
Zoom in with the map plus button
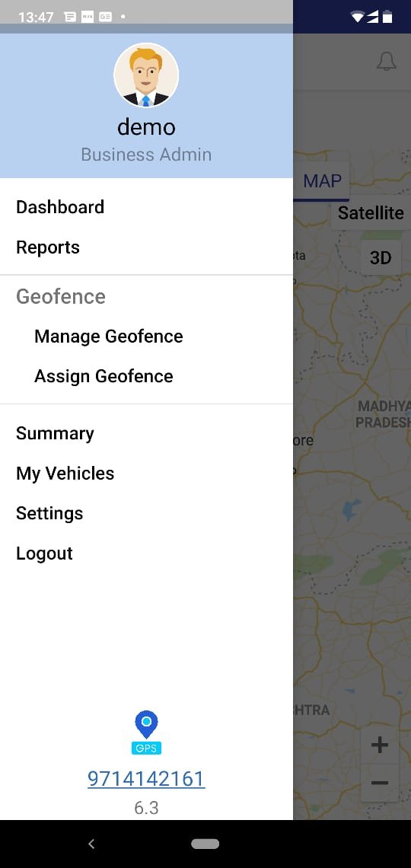pyautogui.click(x=380, y=745)
